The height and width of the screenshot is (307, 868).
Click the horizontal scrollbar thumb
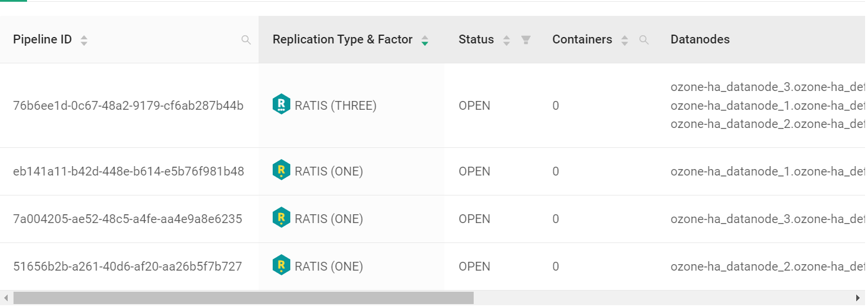243,298
